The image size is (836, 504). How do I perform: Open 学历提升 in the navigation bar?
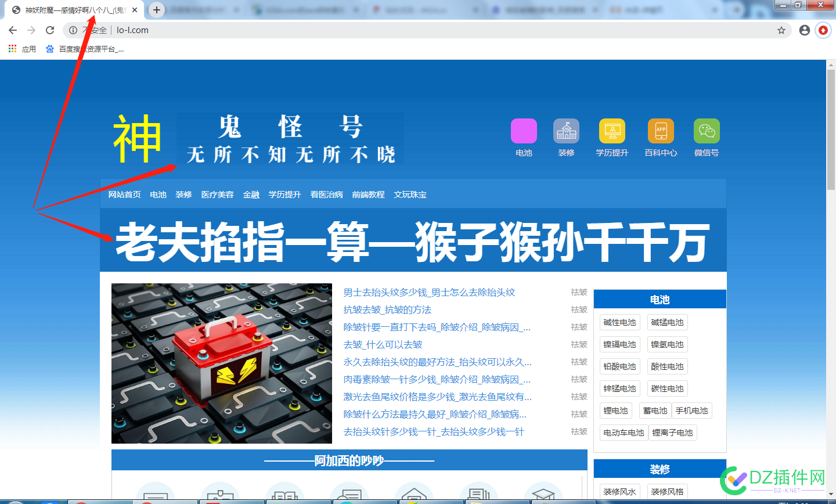284,195
